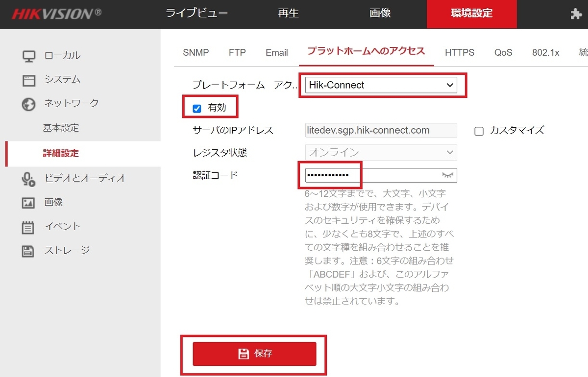Click the System window icon in sidebar
Image resolution: width=588 pixels, height=377 pixels.
coord(29,80)
